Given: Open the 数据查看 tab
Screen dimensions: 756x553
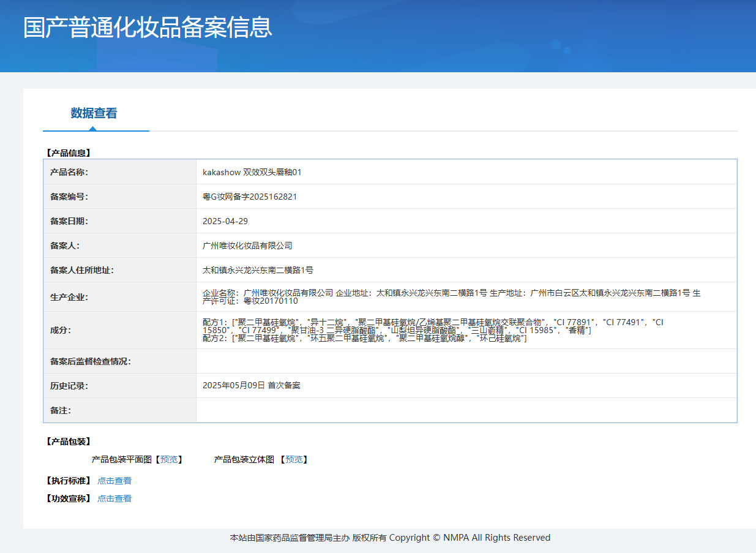Looking at the screenshot, I should coord(94,113).
